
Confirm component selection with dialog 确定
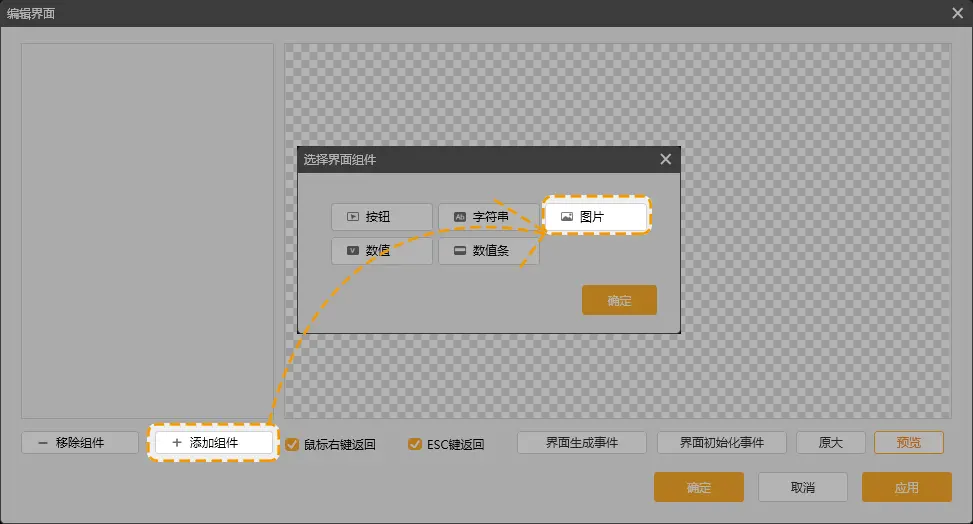(619, 300)
